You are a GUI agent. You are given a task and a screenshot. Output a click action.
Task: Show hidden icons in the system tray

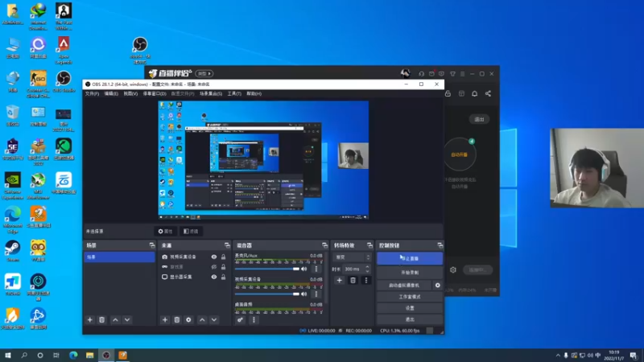[558, 356]
